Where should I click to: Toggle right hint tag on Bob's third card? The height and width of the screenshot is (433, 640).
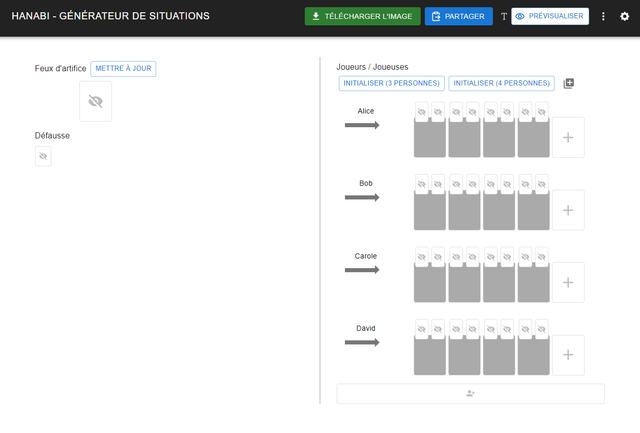click(x=507, y=184)
